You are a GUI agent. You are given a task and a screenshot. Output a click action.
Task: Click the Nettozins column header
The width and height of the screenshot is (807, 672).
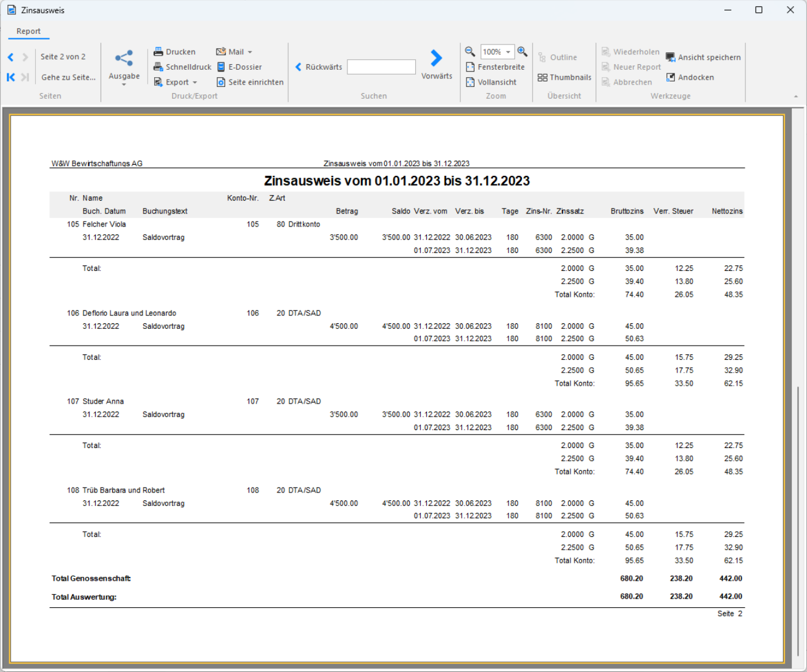(x=727, y=211)
